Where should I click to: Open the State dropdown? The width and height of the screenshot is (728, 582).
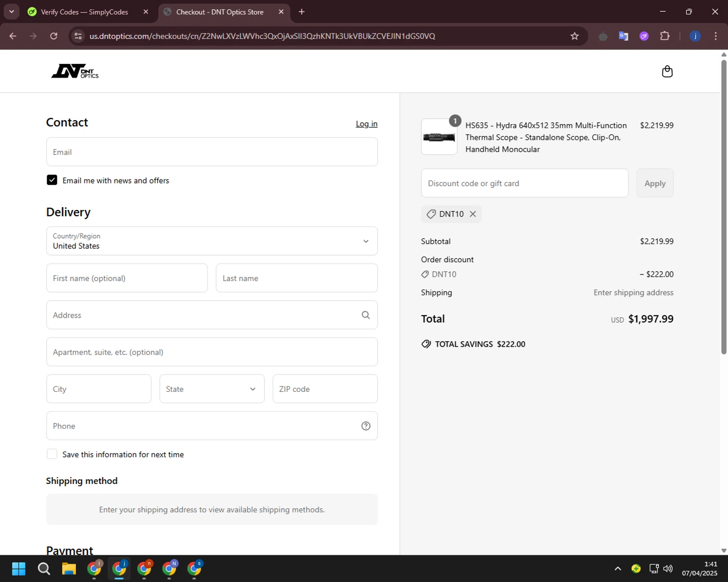212,388
